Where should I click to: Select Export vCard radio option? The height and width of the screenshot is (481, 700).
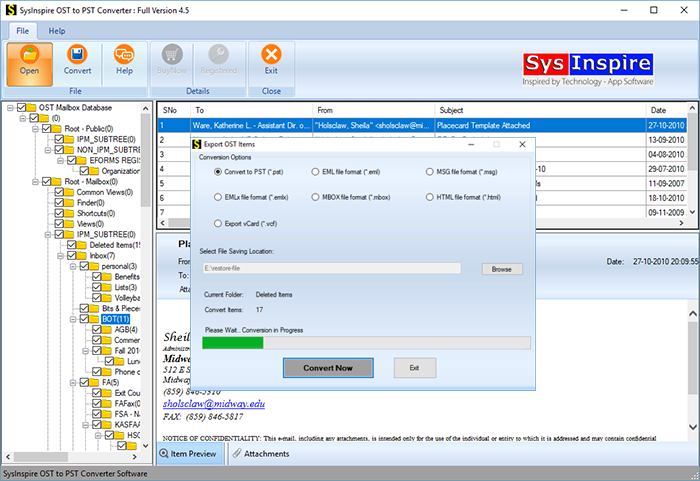point(218,223)
